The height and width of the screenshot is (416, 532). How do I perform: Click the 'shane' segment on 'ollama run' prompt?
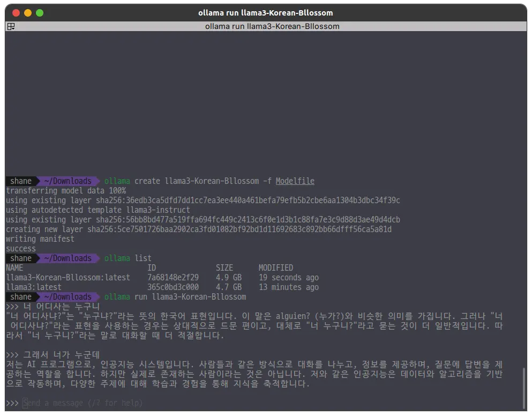coord(21,297)
